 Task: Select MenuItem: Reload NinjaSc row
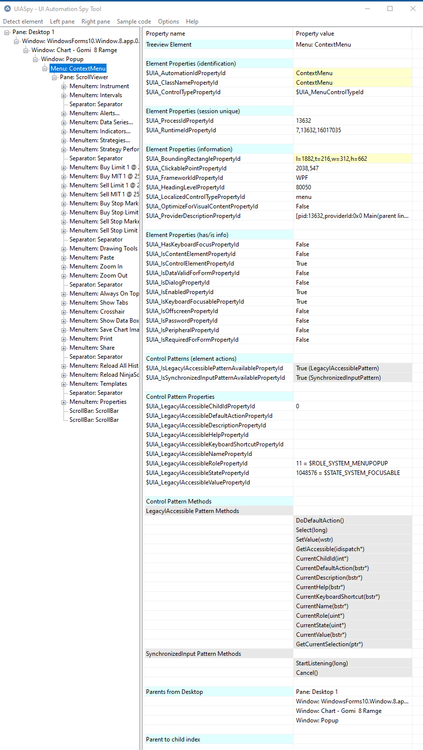point(104,375)
